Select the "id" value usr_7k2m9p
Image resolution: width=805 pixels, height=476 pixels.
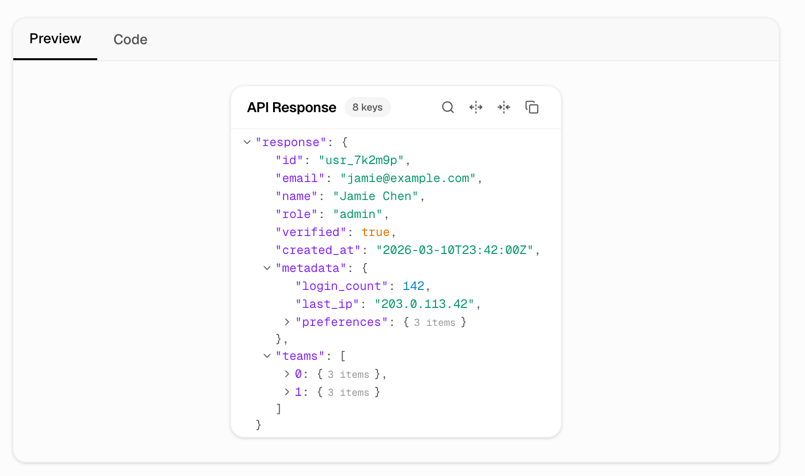pyautogui.click(x=361, y=160)
